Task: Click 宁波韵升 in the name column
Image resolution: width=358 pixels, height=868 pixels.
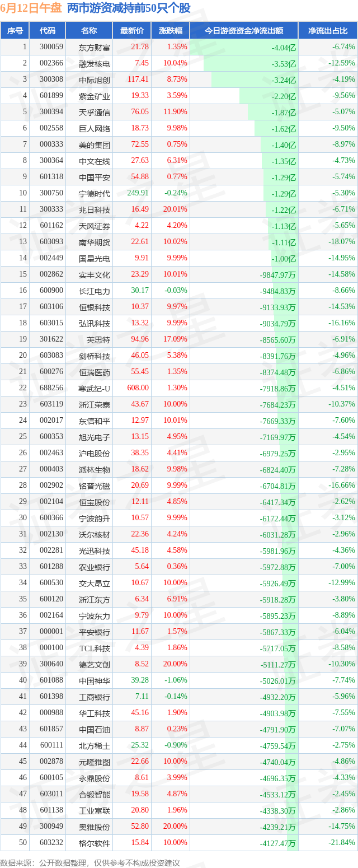Action: pyautogui.click(x=95, y=519)
